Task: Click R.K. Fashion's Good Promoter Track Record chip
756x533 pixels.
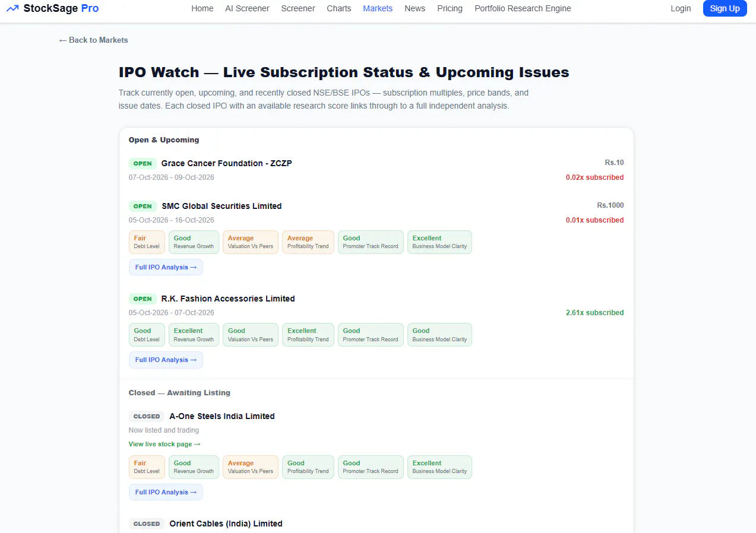Action: coord(371,335)
